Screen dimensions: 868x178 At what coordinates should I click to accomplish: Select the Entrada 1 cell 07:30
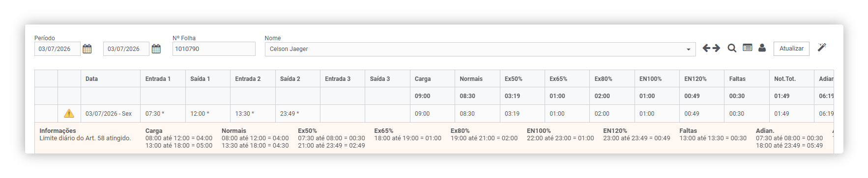click(x=163, y=114)
